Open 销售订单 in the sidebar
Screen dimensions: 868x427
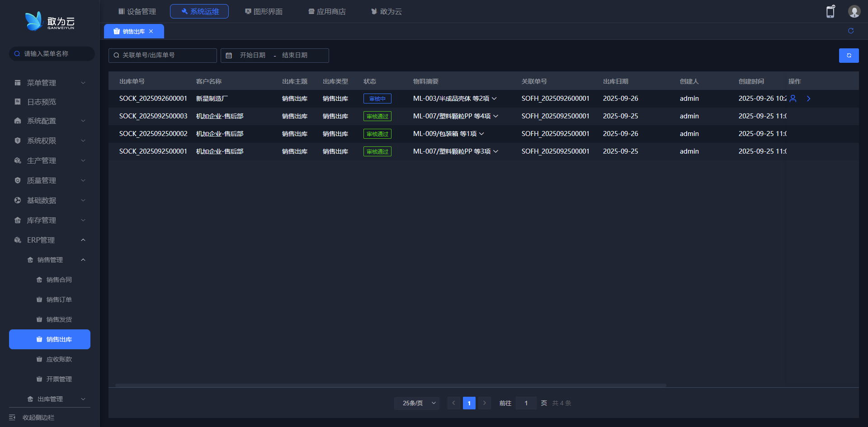pos(59,300)
